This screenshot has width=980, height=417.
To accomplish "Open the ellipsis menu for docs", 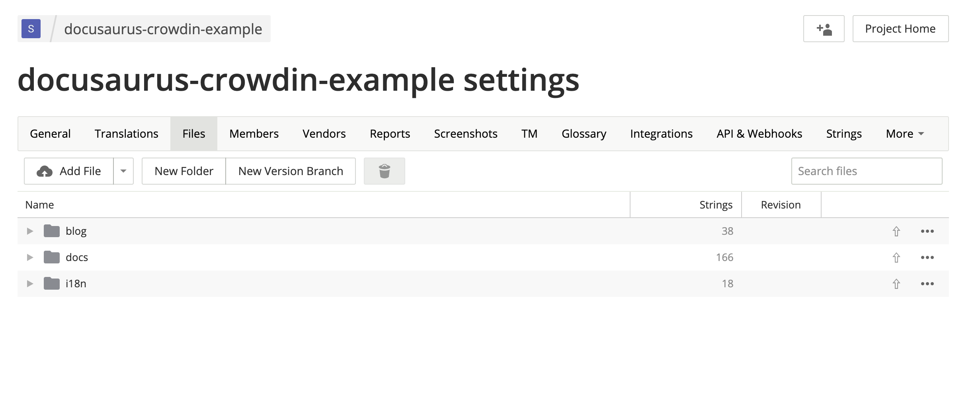I will 927,257.
